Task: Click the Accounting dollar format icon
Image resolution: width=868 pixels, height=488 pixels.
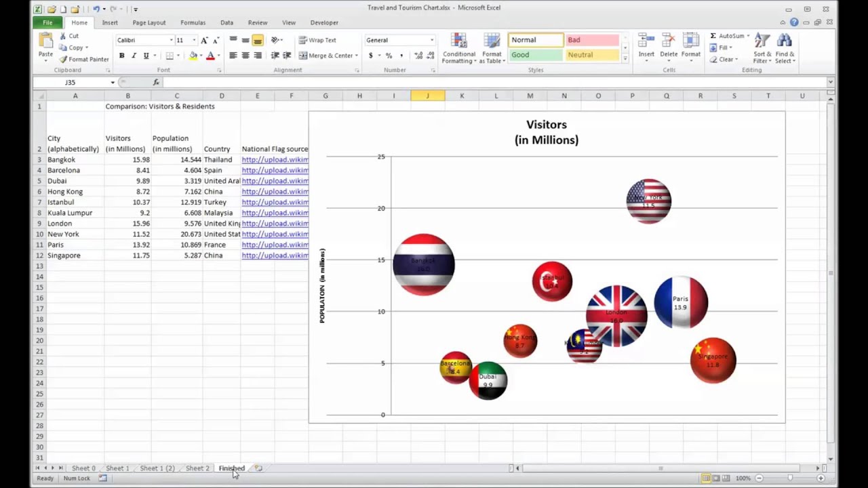Action: point(371,56)
